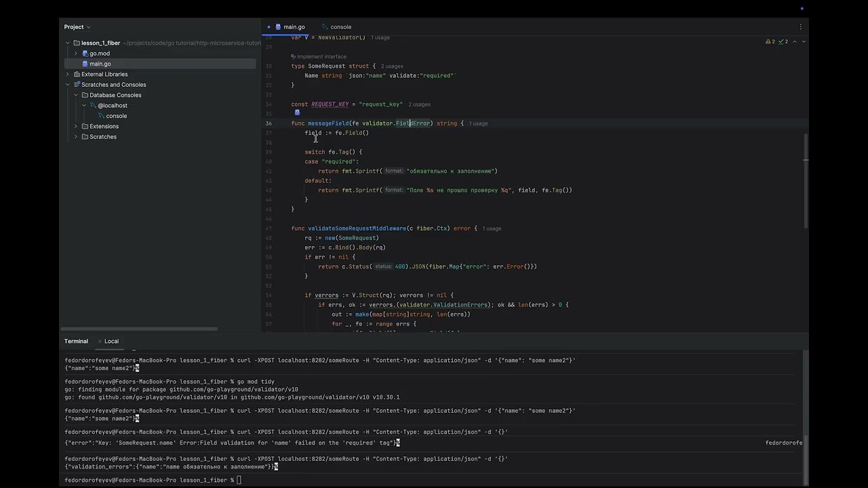Viewport: 868px width, 488px height.
Task: Click "FieldError" type on line 36
Action: (x=413, y=123)
